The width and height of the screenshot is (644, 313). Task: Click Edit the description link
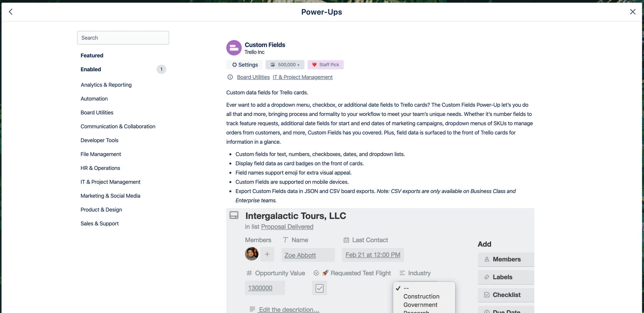pos(289,309)
